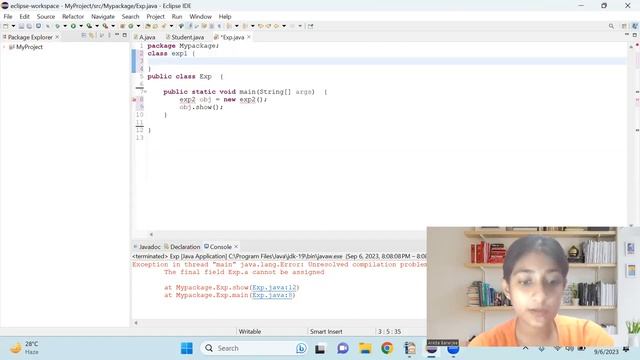Open the External Tools dropdown arrow
Screen dimensions: 640x360
pos(113,26)
